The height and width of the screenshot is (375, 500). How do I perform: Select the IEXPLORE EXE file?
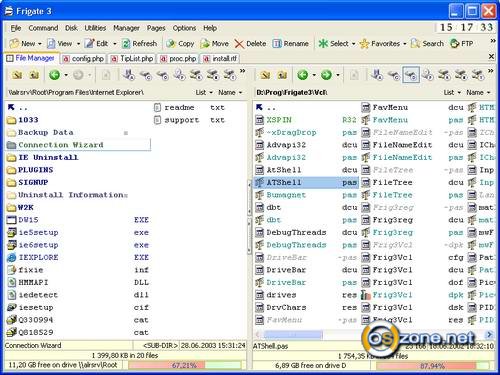78,257
